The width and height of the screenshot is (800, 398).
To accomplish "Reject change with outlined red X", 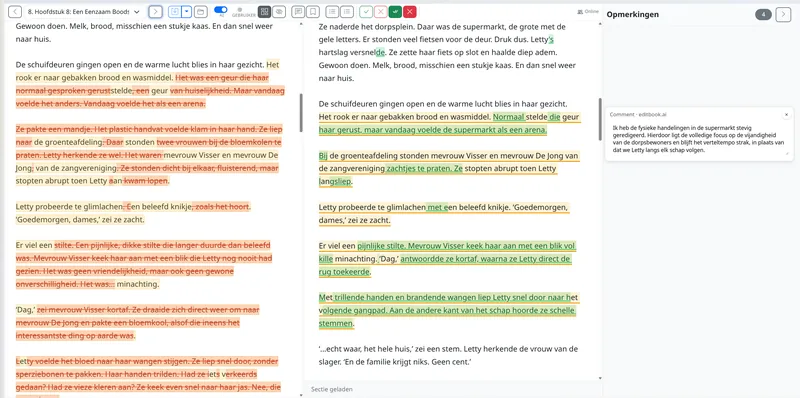I will [380, 11].
